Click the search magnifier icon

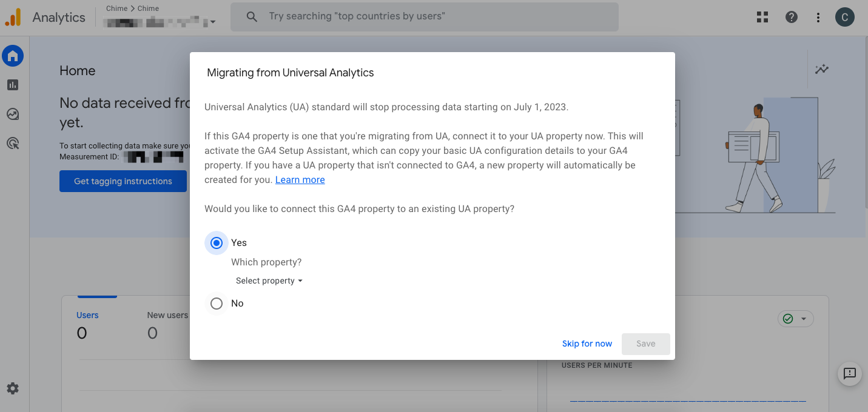click(x=252, y=17)
